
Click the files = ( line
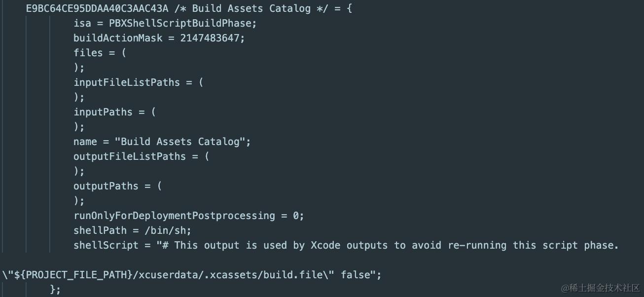tap(100, 53)
